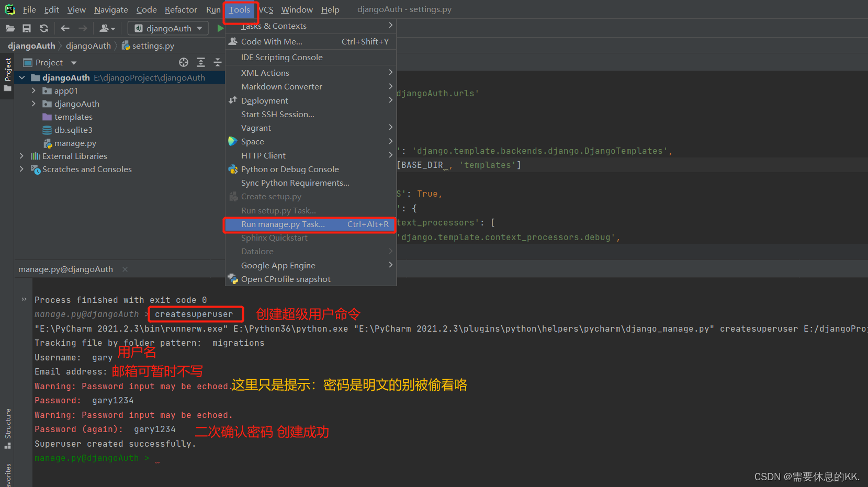Open the View menu
This screenshot has height=487, width=868.
click(x=76, y=9)
